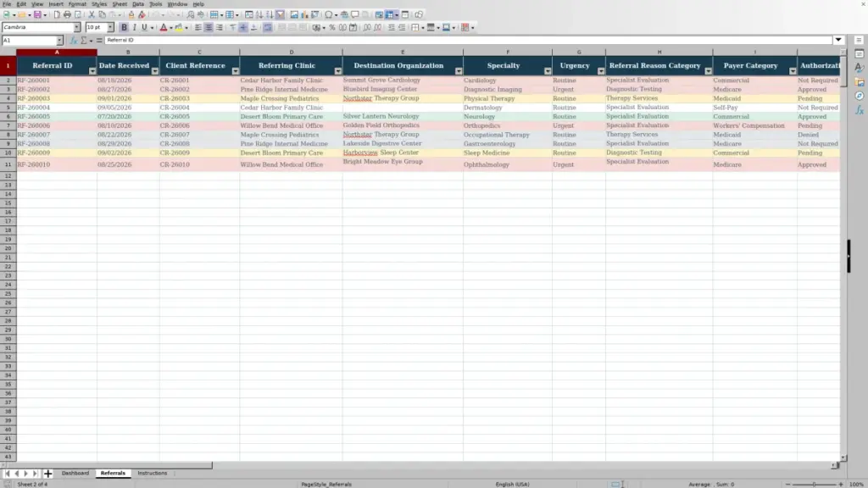Click the Print icon in toolbar
Image resolution: width=868 pixels, height=488 pixels.
tap(67, 15)
